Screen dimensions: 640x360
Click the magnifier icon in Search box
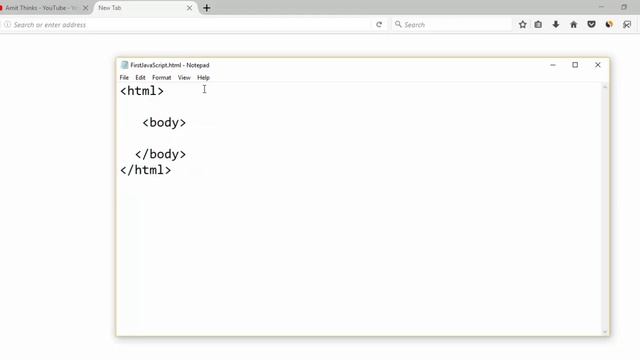coord(398,24)
